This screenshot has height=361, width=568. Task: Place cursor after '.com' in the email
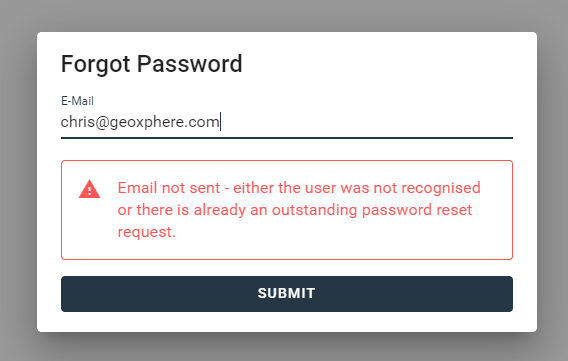[x=220, y=122]
